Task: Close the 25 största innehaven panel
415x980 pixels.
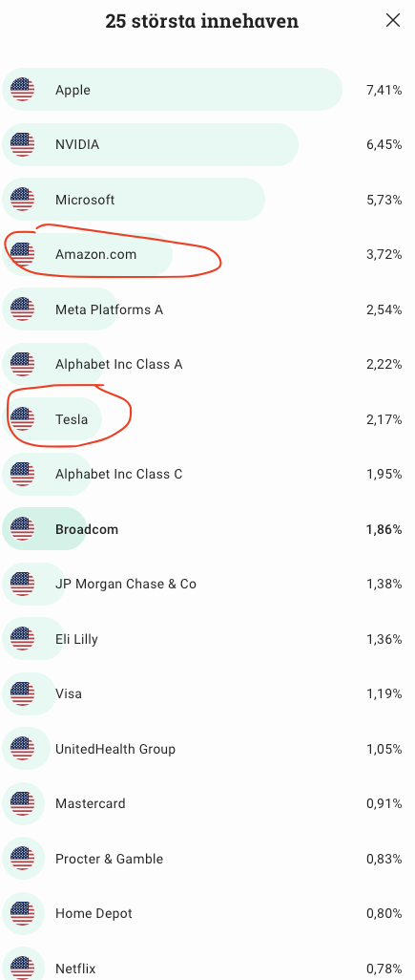Action: pyautogui.click(x=392, y=20)
